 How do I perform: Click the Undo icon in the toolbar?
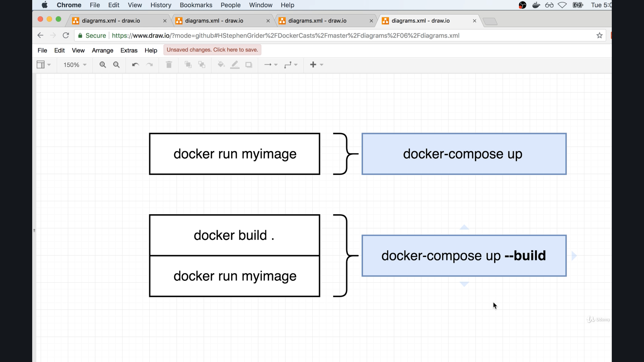(135, 64)
